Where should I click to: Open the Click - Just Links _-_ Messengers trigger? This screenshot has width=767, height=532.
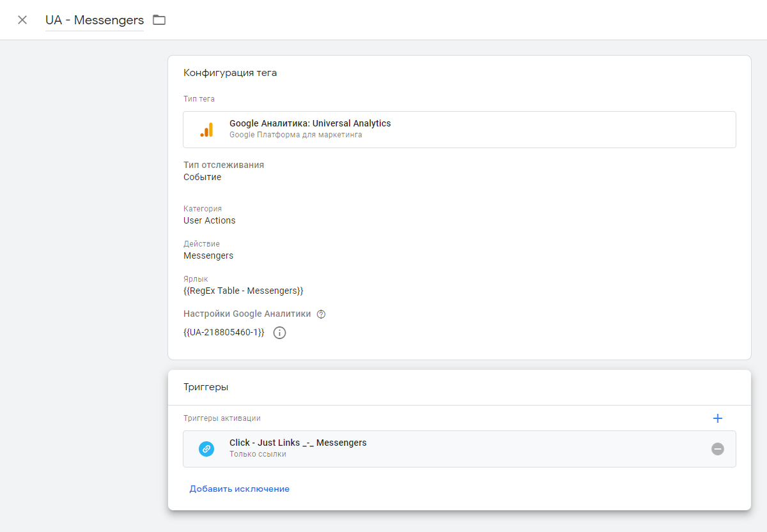[298, 443]
